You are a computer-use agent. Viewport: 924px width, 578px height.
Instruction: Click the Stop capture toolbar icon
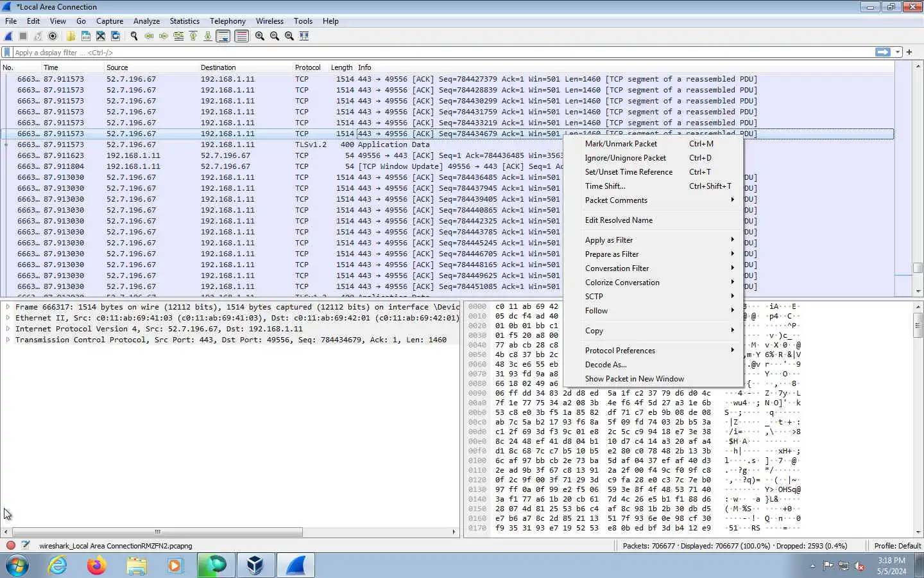pos(23,36)
